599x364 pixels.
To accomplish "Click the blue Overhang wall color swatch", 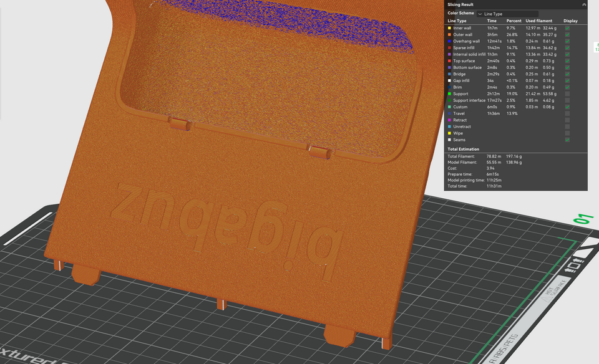I will [449, 41].
